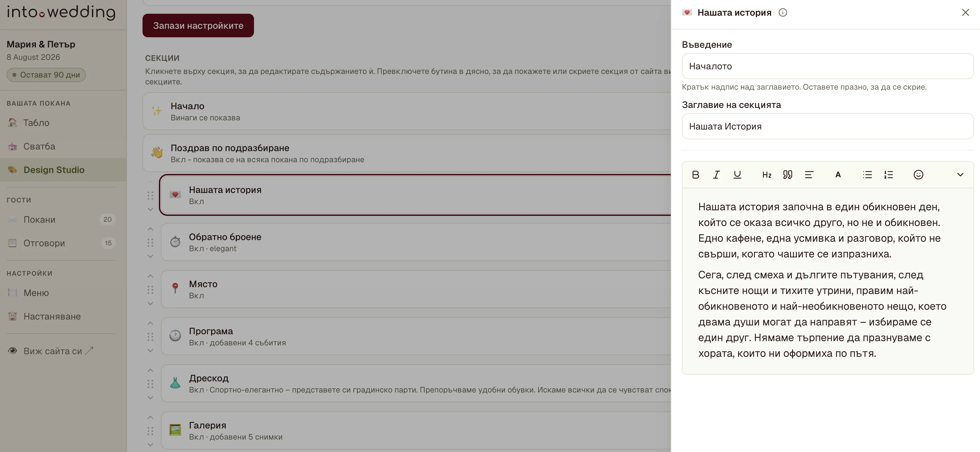Select Design Studio in the sidebar
980x452 pixels.
(x=63, y=170)
